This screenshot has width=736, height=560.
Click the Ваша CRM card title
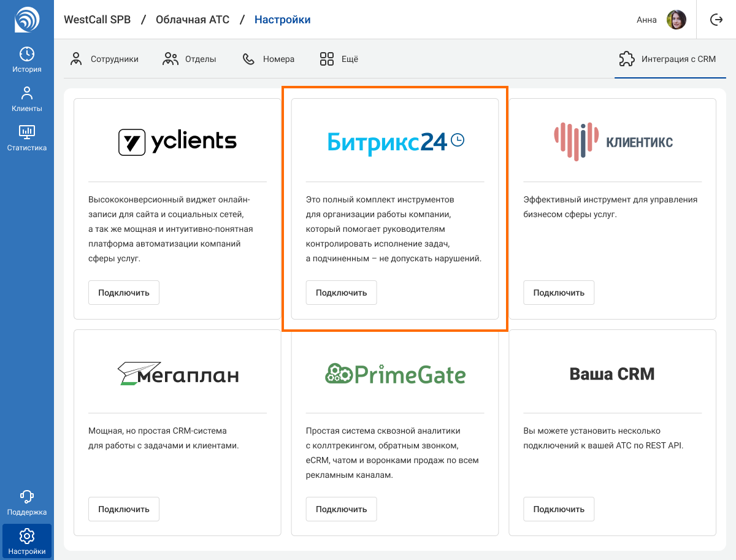[612, 374]
